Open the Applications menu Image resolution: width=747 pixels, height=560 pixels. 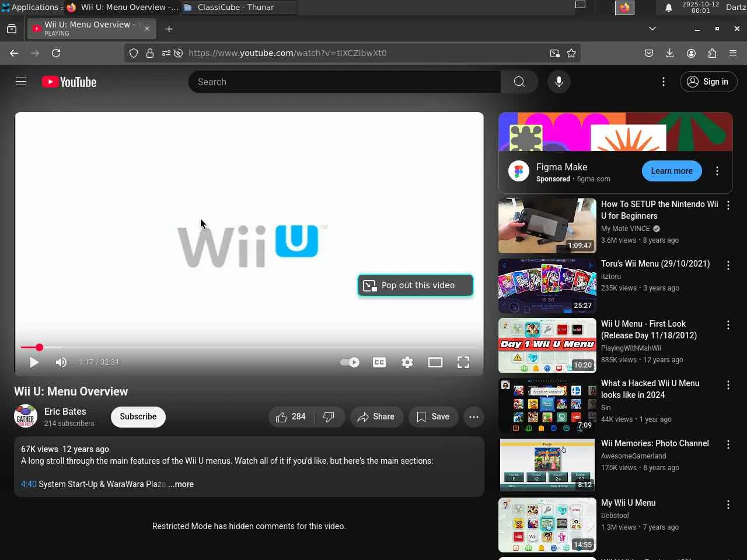pyautogui.click(x=31, y=7)
